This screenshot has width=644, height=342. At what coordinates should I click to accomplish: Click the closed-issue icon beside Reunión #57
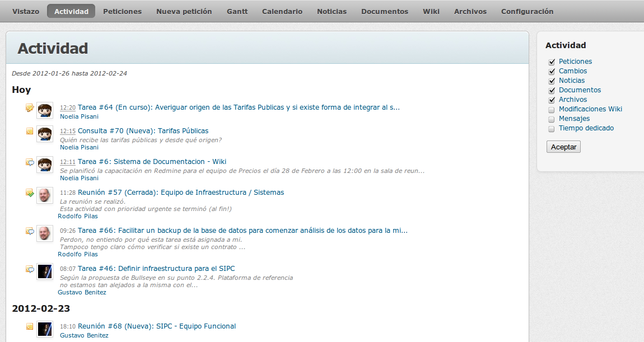(30, 193)
